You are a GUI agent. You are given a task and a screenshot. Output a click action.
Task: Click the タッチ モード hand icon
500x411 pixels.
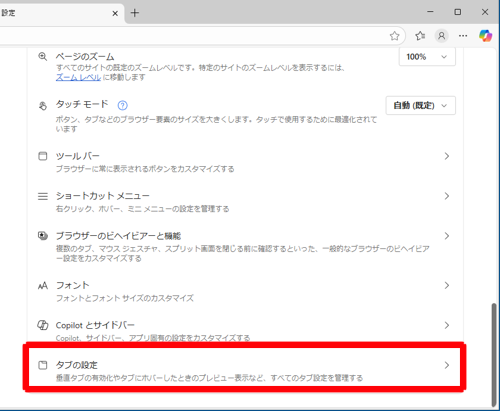43,106
